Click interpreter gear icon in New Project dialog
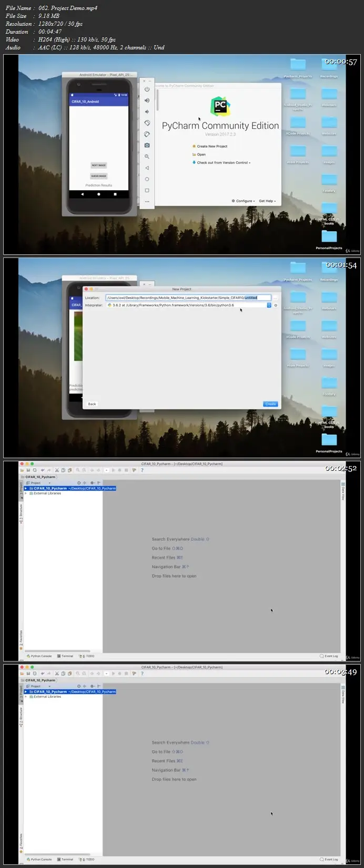The height and width of the screenshot is (868, 364). click(276, 305)
